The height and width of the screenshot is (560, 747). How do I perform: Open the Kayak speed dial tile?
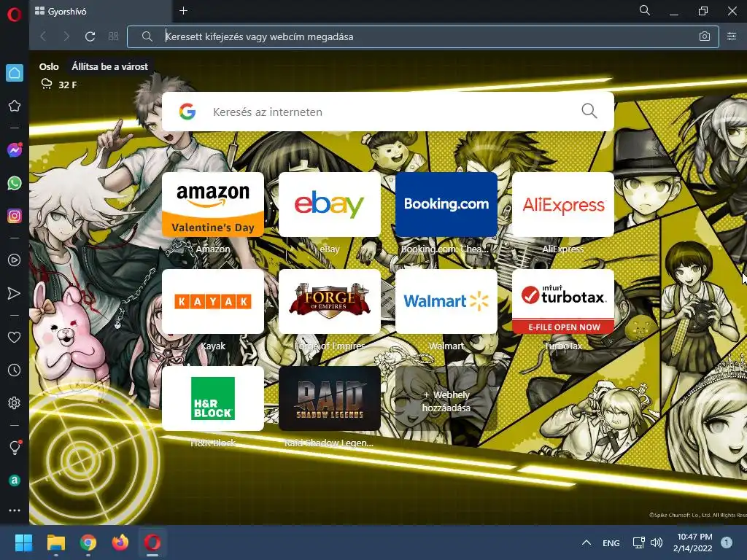[213, 301]
